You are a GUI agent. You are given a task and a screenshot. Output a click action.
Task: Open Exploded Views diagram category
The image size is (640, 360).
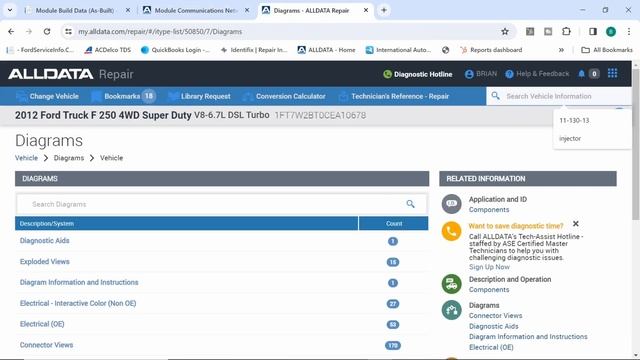(44, 262)
